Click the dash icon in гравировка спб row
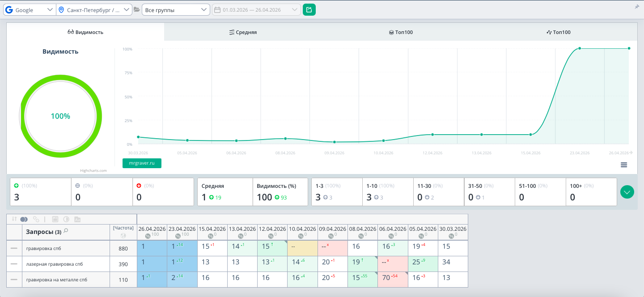The height and width of the screenshot is (297, 644). point(14,248)
